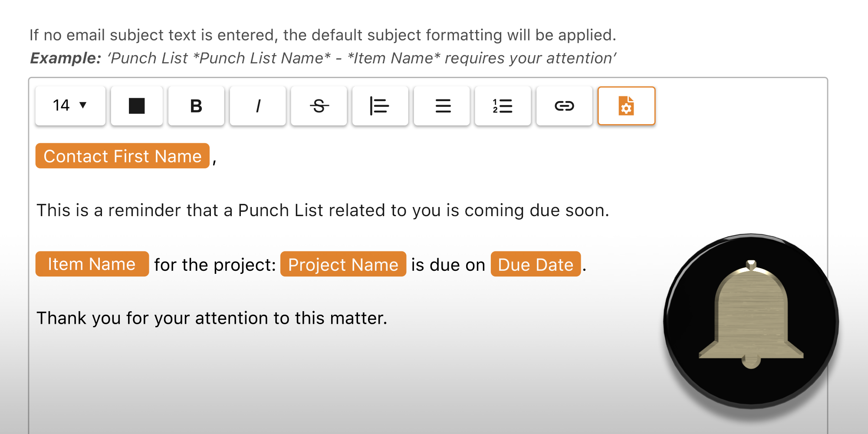
Task: Click the Item Name placeholder
Action: coord(92,264)
